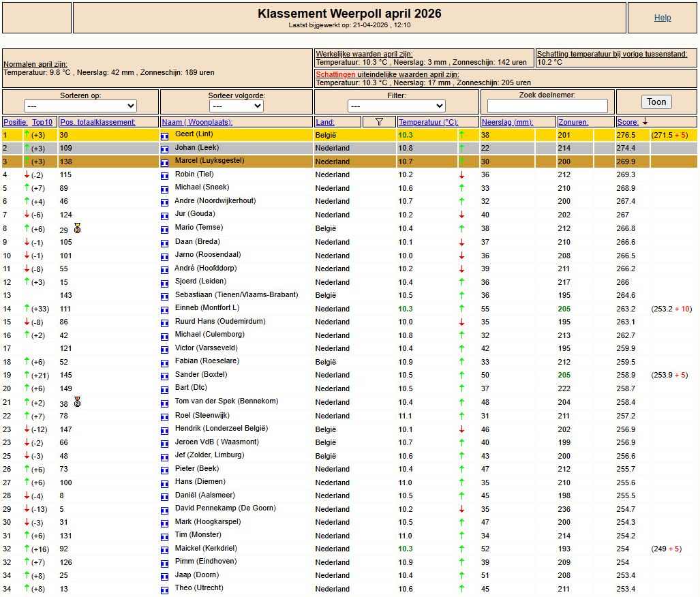Sort by the Temperatuur (°C) column header
700x597 pixels.
428,122
